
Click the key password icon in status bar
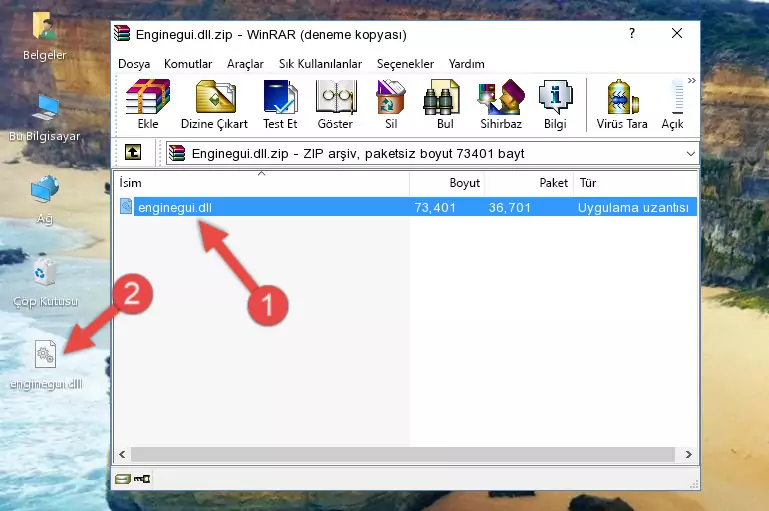[x=142, y=479]
